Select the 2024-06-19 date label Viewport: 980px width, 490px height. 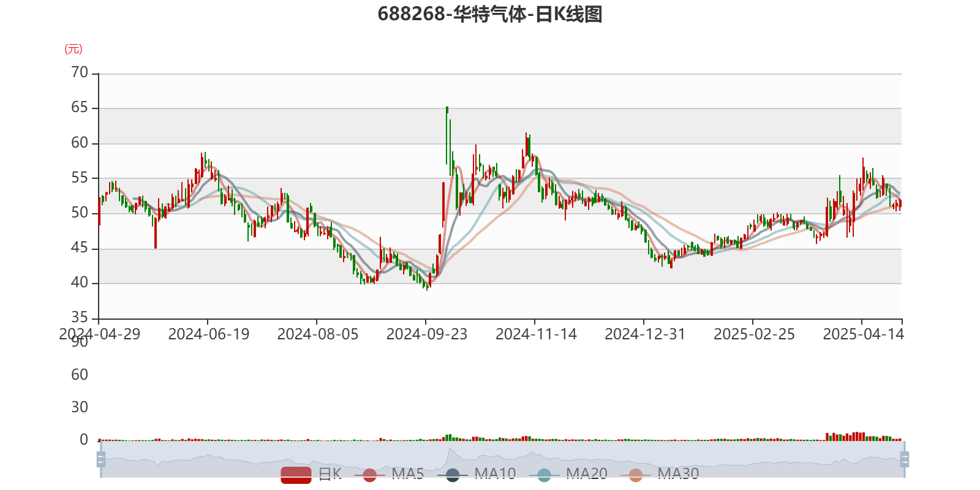pos(209,334)
